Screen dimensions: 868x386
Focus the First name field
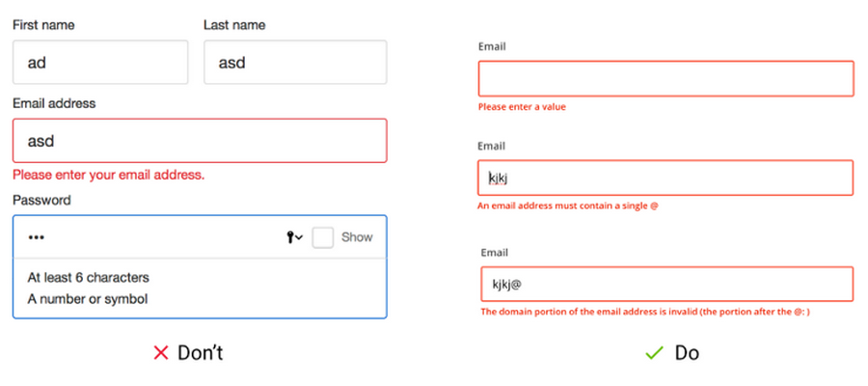(x=100, y=62)
